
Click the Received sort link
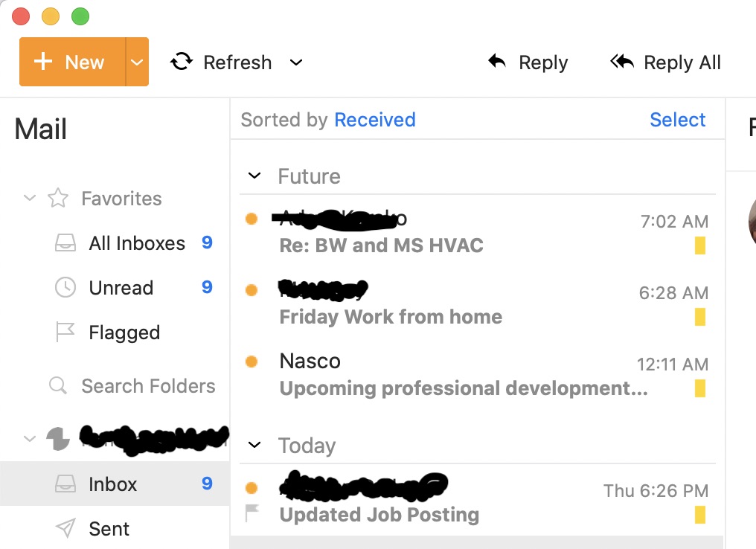click(374, 120)
